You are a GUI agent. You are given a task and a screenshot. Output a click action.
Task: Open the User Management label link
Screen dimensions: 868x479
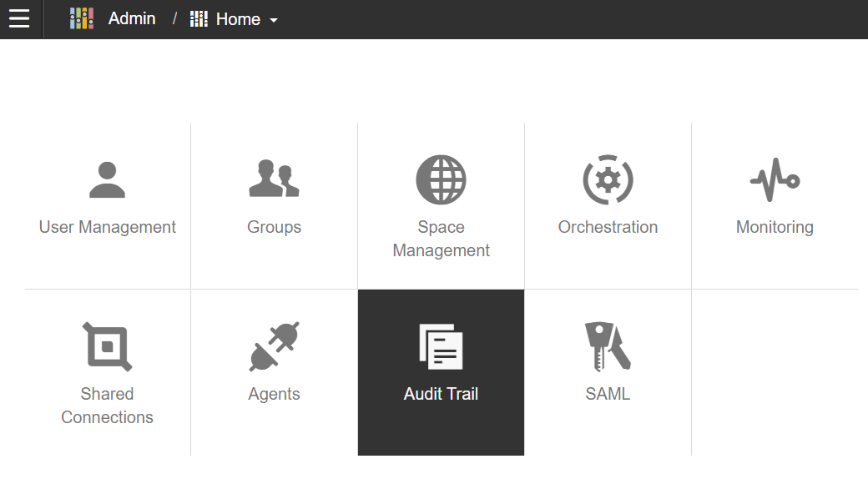tap(108, 227)
